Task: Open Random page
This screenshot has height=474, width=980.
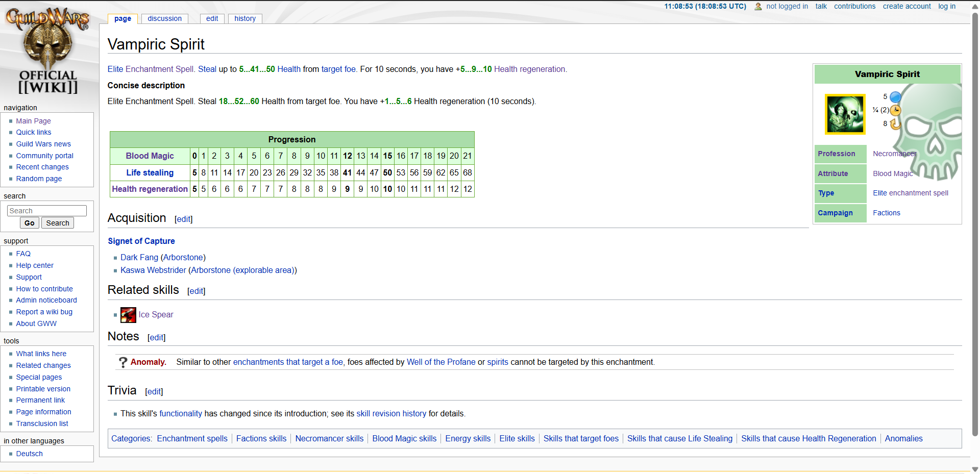Action: coord(39,179)
